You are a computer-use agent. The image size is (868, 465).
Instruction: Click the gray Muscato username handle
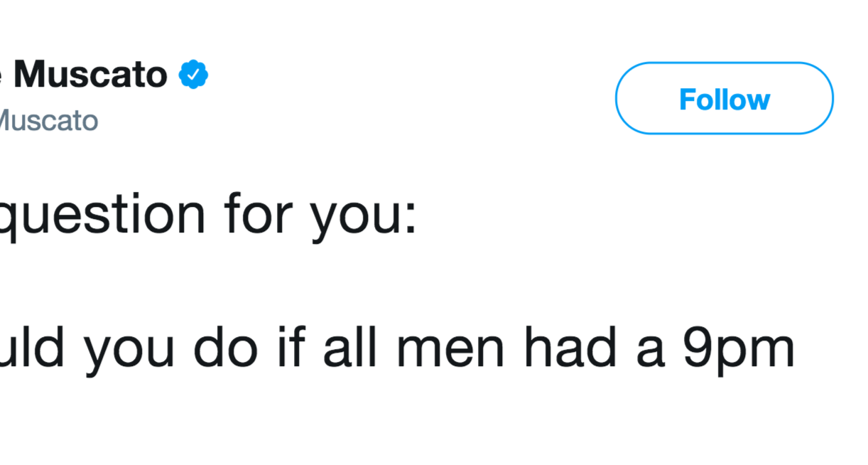[x=47, y=120]
